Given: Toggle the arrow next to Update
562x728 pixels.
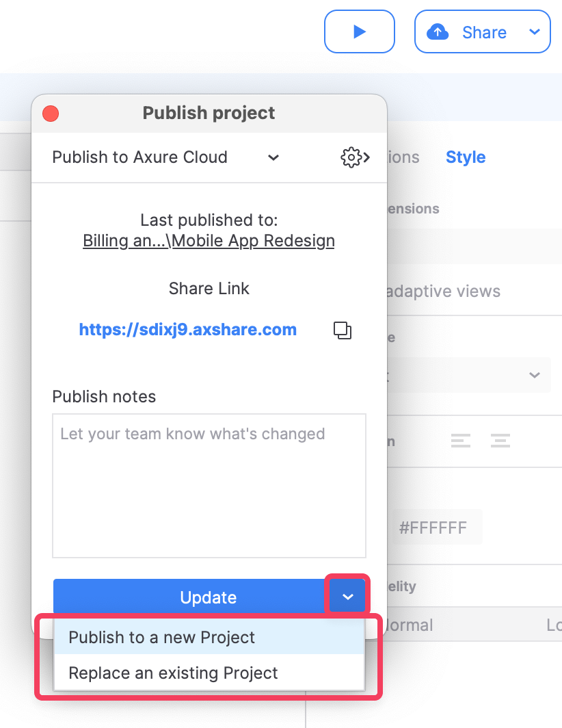Looking at the screenshot, I should pos(348,597).
